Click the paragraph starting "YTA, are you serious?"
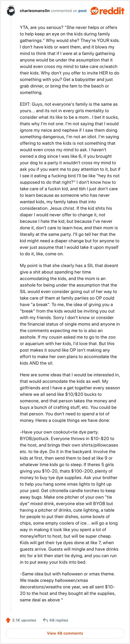Viewport: 130px width, 644px height. tap(69, 60)
